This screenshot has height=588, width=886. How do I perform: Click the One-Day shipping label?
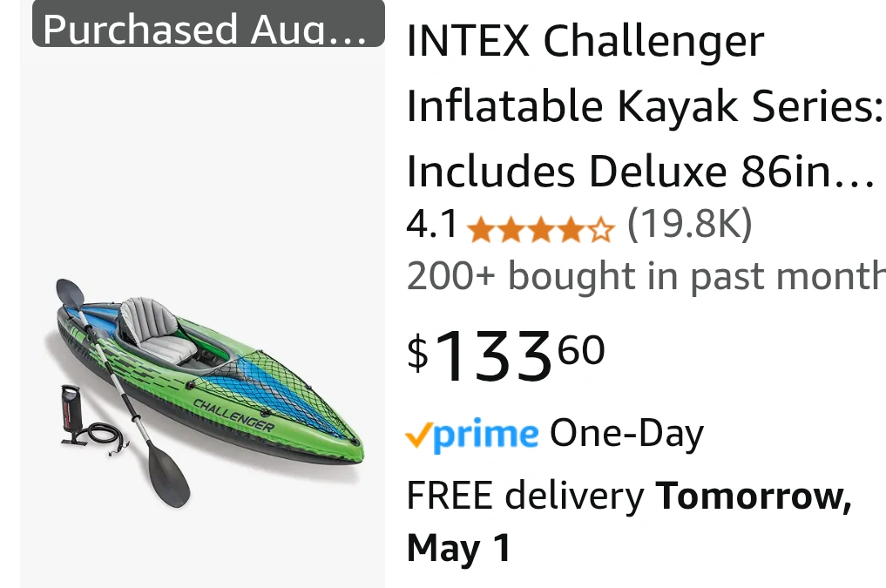626,434
